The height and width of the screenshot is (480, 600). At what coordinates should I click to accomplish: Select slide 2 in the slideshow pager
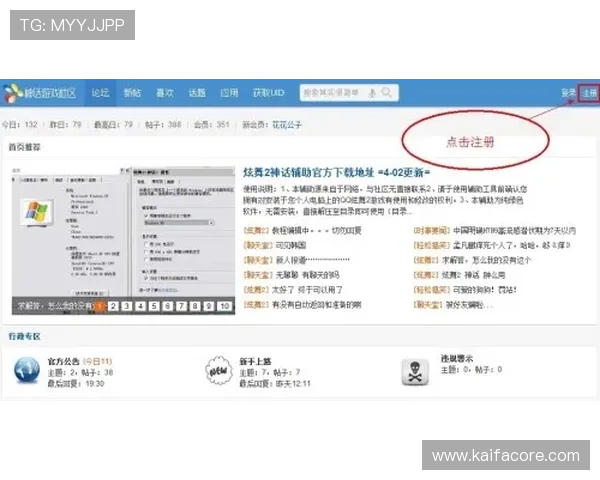[113, 306]
